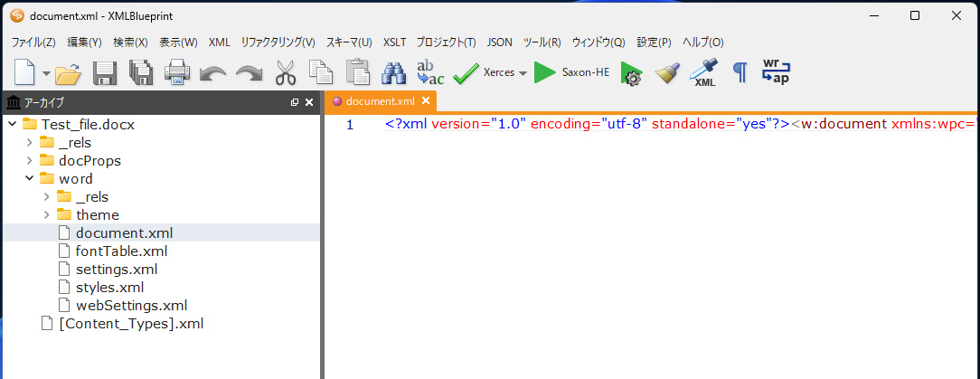Paste from the clipboard icon
This screenshot has width=980, height=379.
[x=358, y=72]
